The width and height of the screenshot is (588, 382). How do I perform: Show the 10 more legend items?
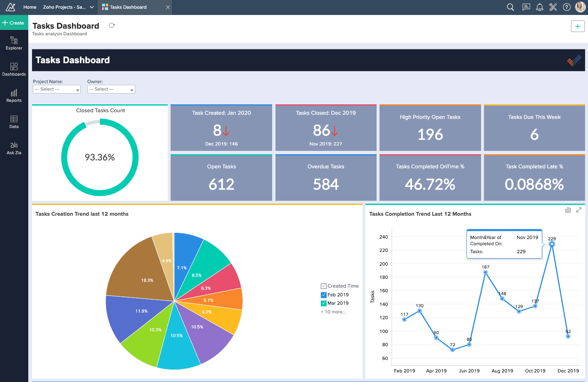333,312
